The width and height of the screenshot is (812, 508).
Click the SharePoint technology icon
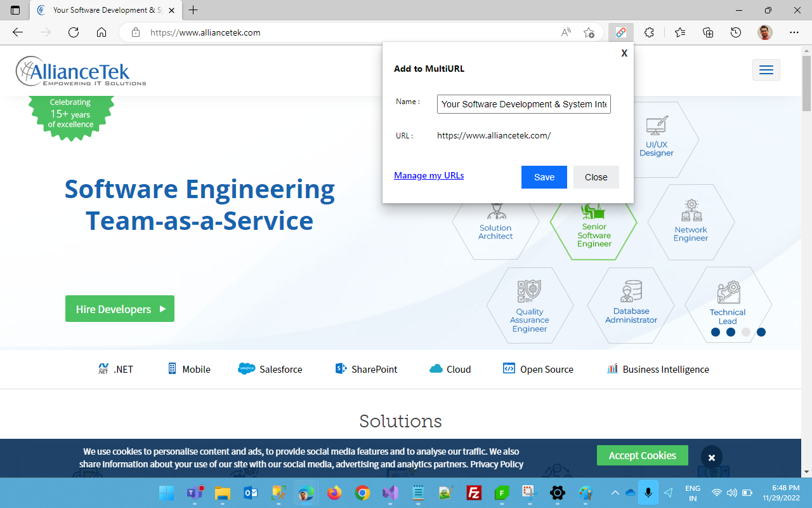[341, 368]
